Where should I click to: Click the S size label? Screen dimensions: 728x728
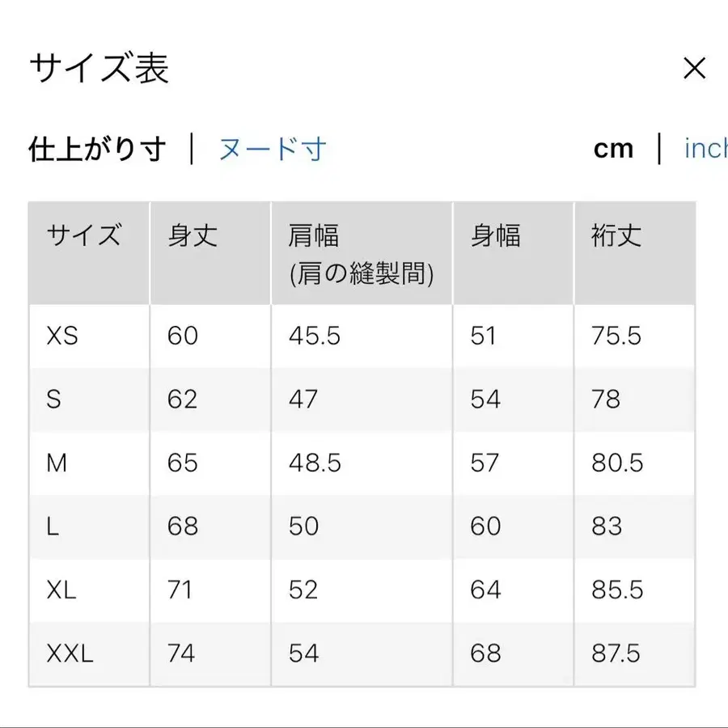53,399
